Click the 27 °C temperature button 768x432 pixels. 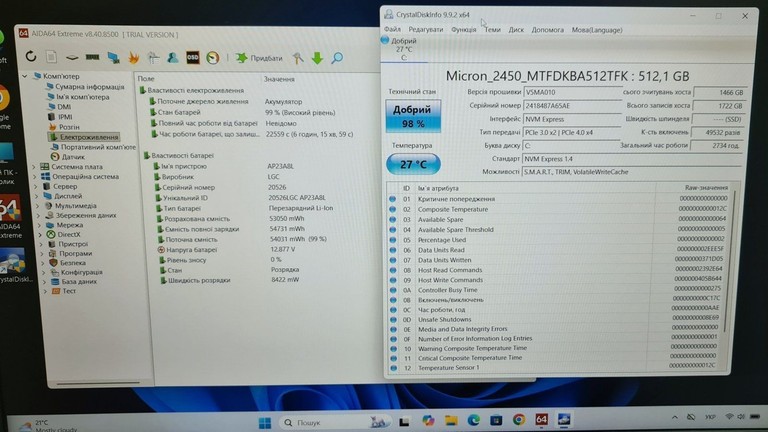coord(413,164)
